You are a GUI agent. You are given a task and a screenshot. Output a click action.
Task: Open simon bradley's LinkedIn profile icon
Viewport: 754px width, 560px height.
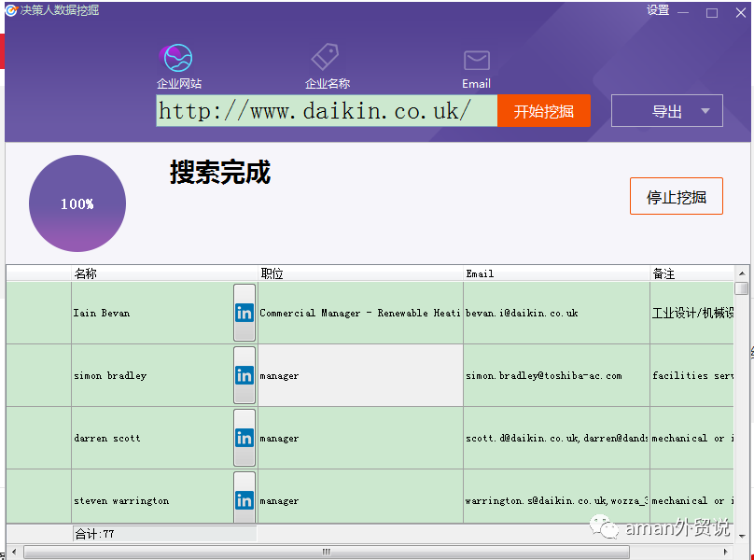[x=244, y=375]
